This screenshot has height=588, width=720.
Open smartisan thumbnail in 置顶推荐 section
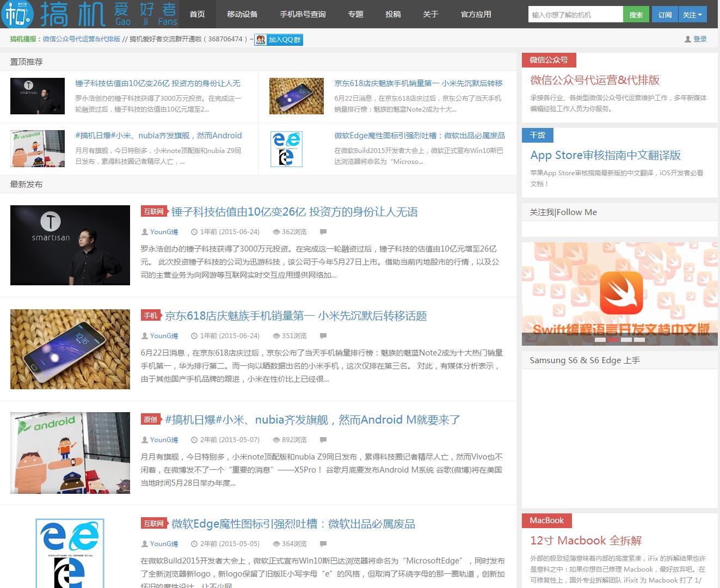pyautogui.click(x=38, y=96)
